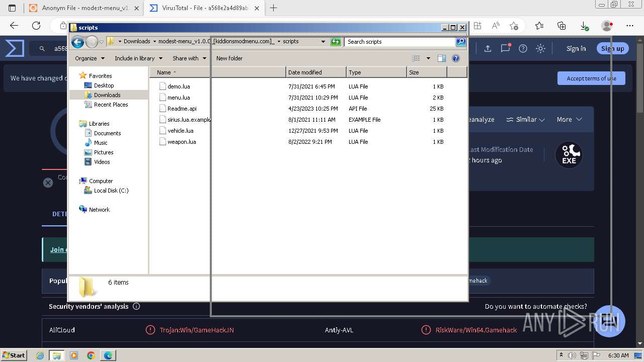
Task: Open Local Disk (C:)
Action: [x=111, y=191]
